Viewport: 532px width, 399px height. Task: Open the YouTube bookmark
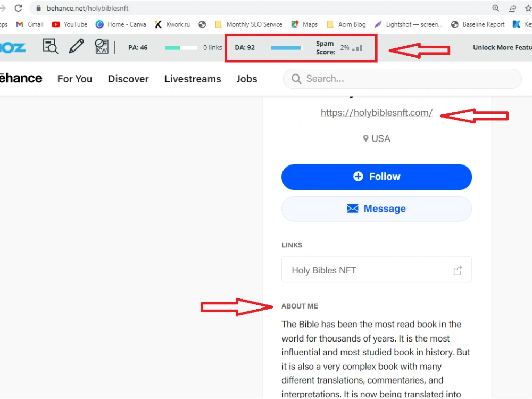70,24
